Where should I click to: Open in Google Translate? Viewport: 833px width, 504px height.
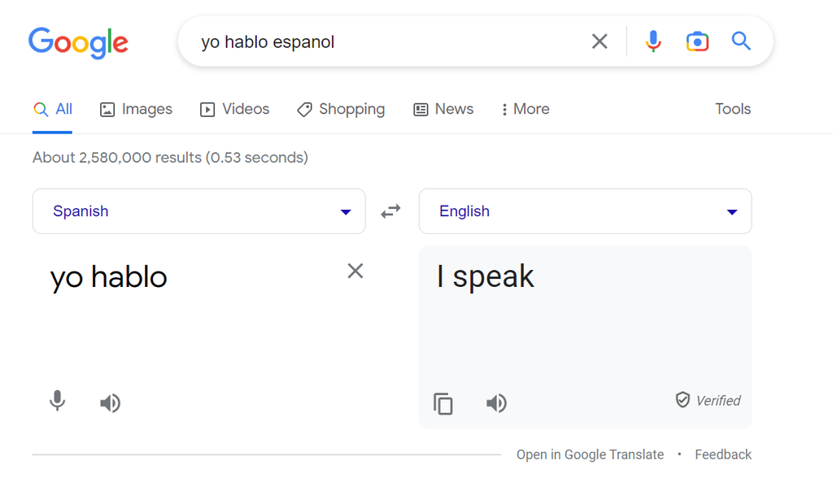coord(590,454)
